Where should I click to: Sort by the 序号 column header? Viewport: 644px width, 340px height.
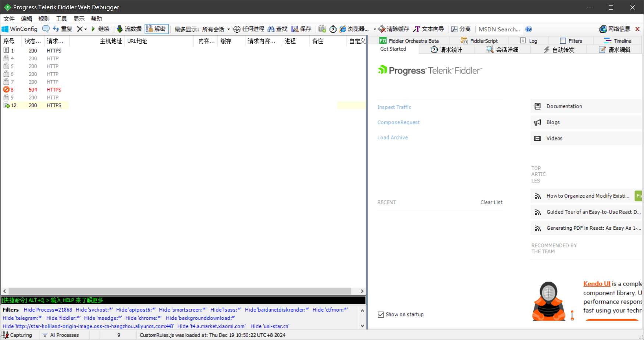[11, 41]
